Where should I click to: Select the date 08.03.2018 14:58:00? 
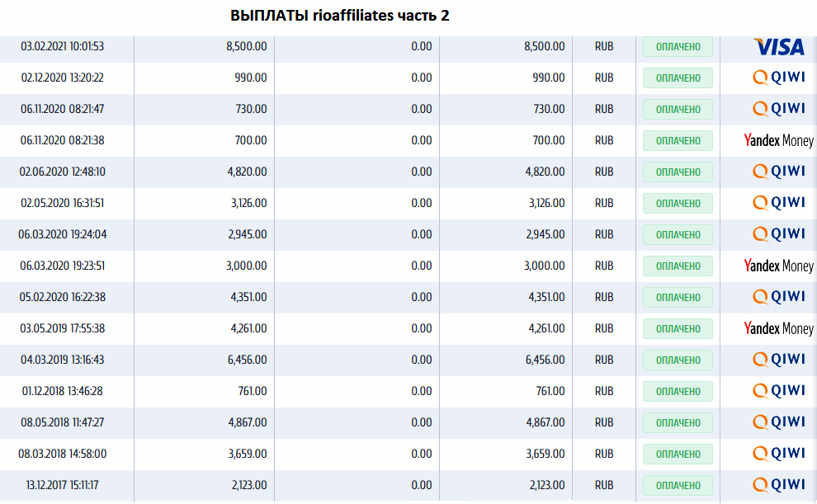62,454
